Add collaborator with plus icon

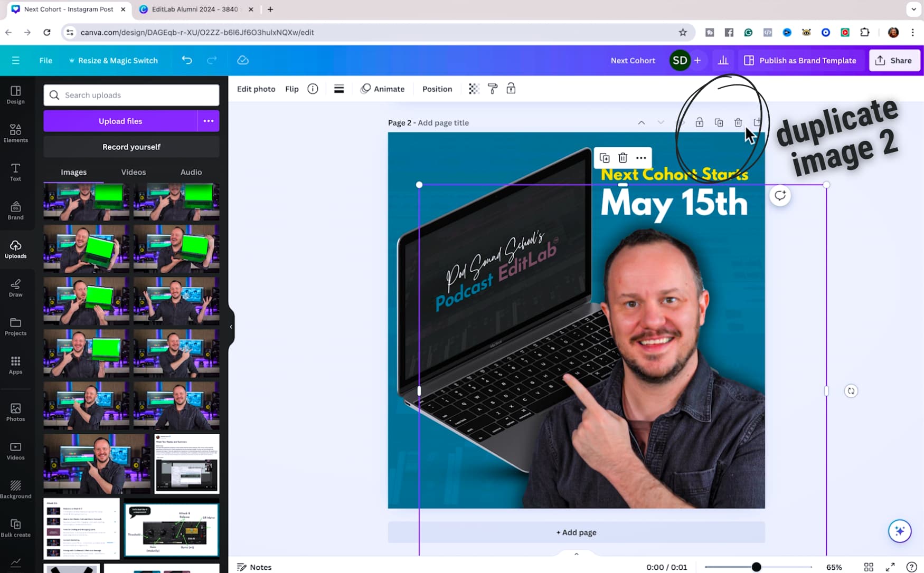697,60
